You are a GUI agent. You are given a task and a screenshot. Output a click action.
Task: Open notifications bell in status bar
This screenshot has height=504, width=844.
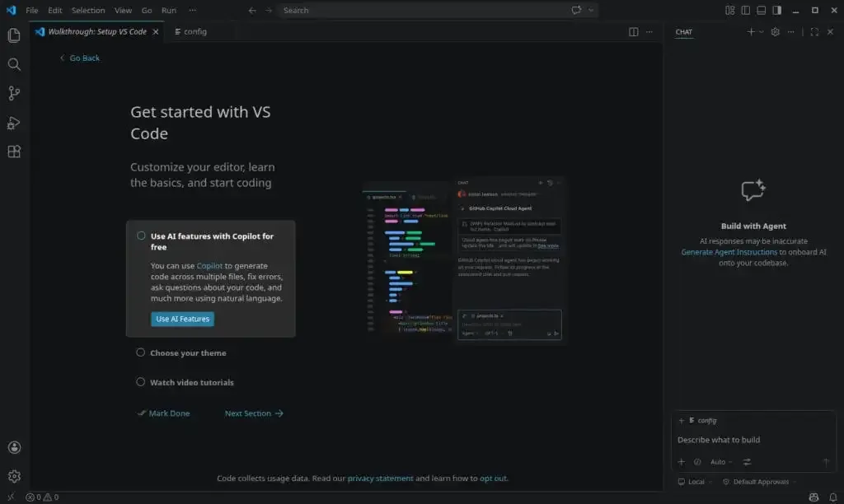832,497
